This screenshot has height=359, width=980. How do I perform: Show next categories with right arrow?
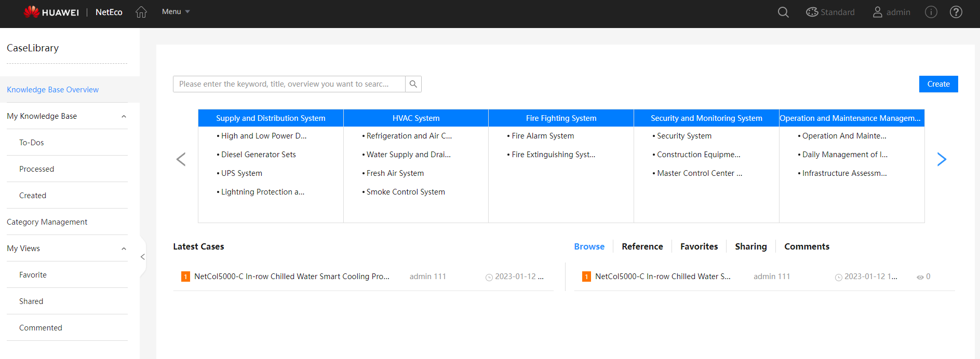(x=942, y=159)
